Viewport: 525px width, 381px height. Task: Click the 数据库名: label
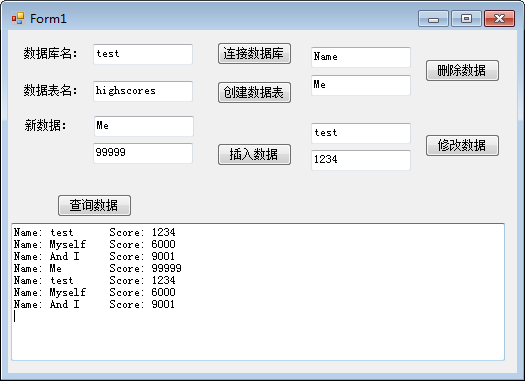50,53
